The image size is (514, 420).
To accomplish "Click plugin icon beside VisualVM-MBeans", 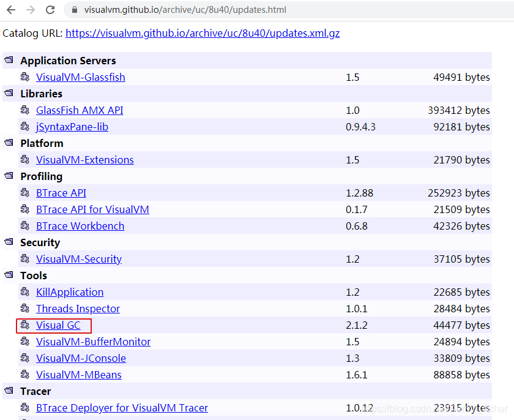I will pos(25,374).
